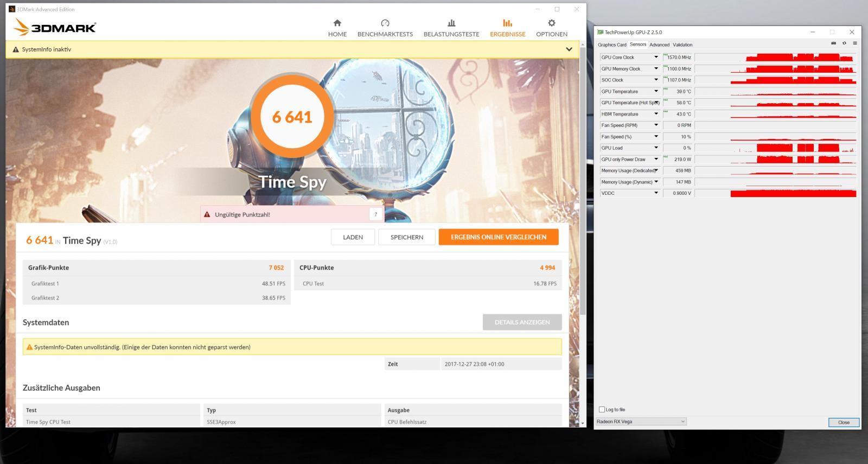The height and width of the screenshot is (464, 868).
Task: Open the BENCHMARKTESTS tab
Action: pos(385,28)
